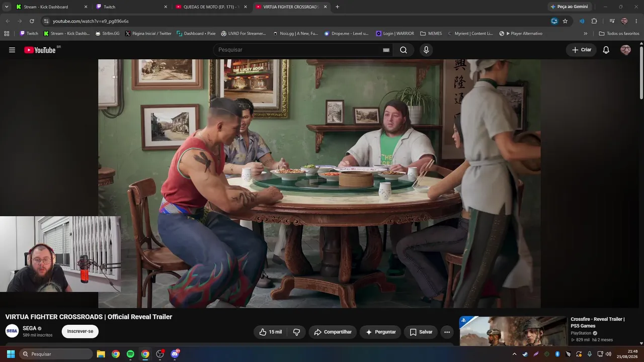Open Chrome profile avatar in toolbar
The width and height of the screenshot is (644, 362).
(x=624, y=21)
